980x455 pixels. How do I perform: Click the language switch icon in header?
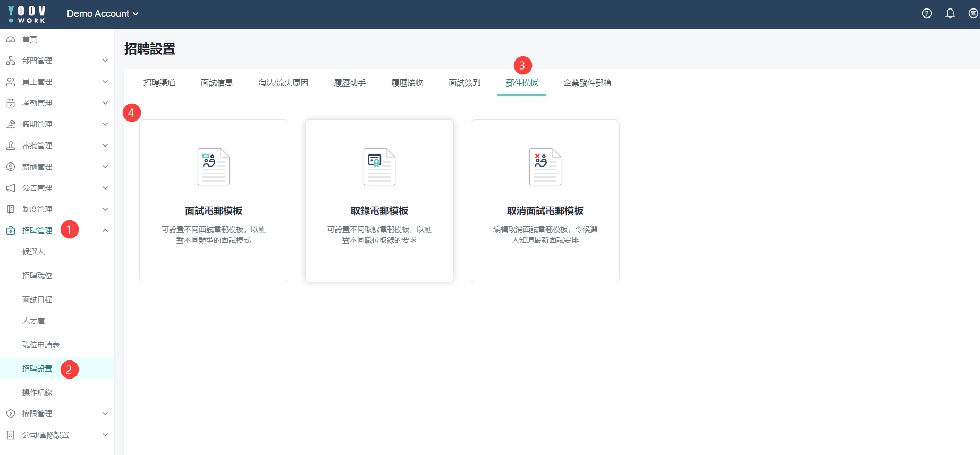[973, 14]
